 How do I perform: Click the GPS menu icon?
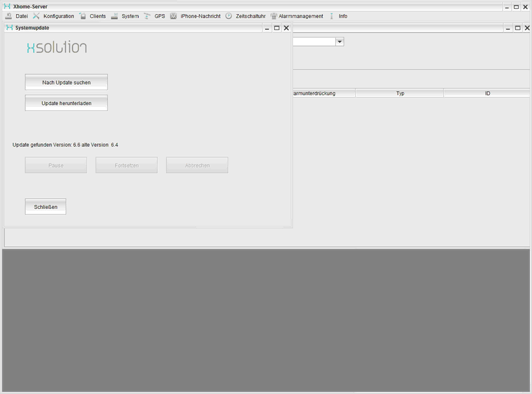click(148, 16)
